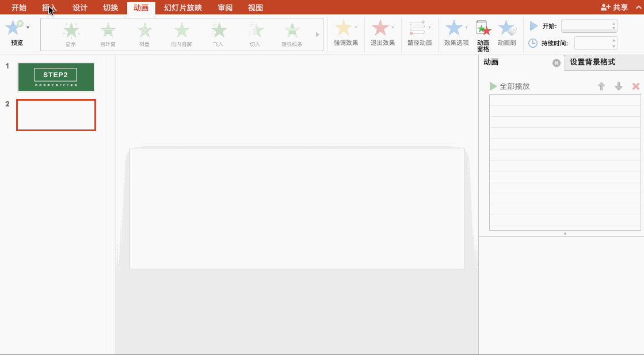Switch to the 切换 tab
644x355 pixels.
pos(110,7)
